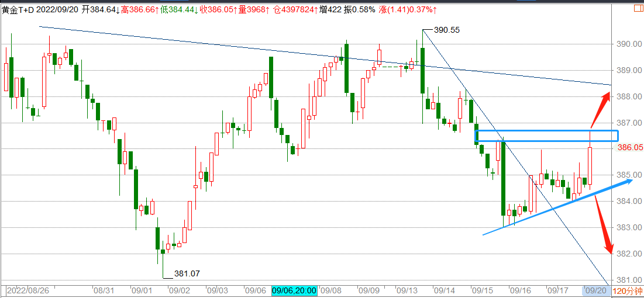Click the 2022/08/26 date label
Viewport: 644px width, 298px height.
click(28, 291)
